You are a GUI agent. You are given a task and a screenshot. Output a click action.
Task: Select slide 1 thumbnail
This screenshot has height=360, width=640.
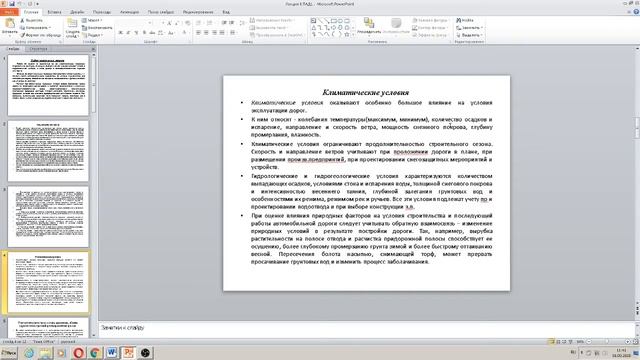tap(48, 85)
